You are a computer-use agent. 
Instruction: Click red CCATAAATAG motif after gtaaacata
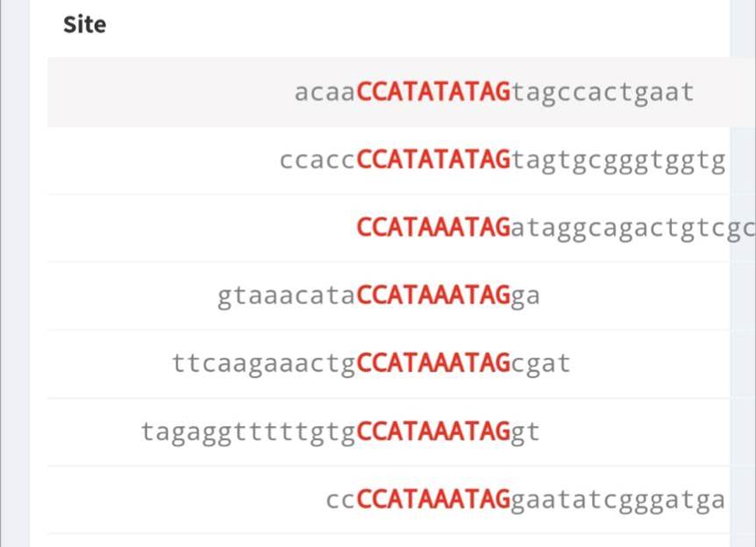(433, 296)
